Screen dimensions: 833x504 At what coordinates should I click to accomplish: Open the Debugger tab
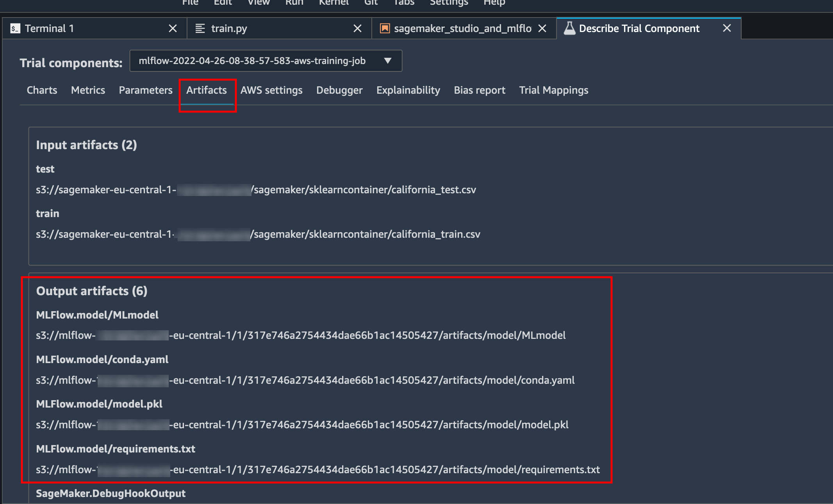click(339, 90)
